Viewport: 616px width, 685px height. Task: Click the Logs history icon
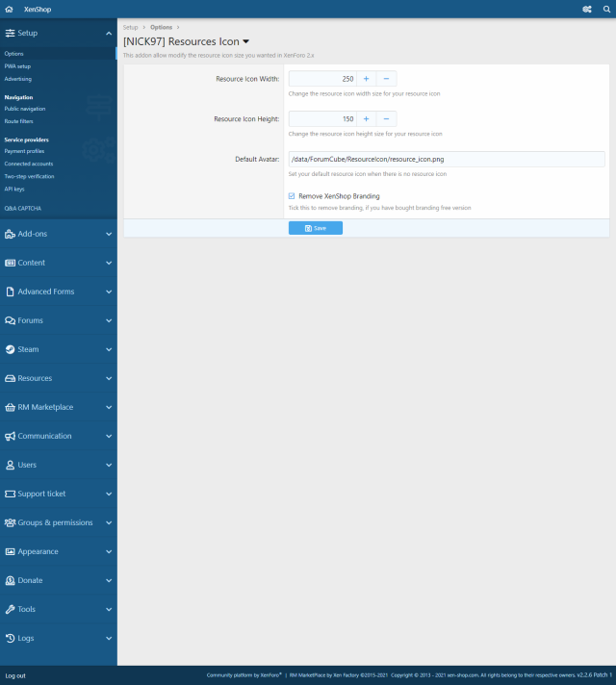click(10, 638)
